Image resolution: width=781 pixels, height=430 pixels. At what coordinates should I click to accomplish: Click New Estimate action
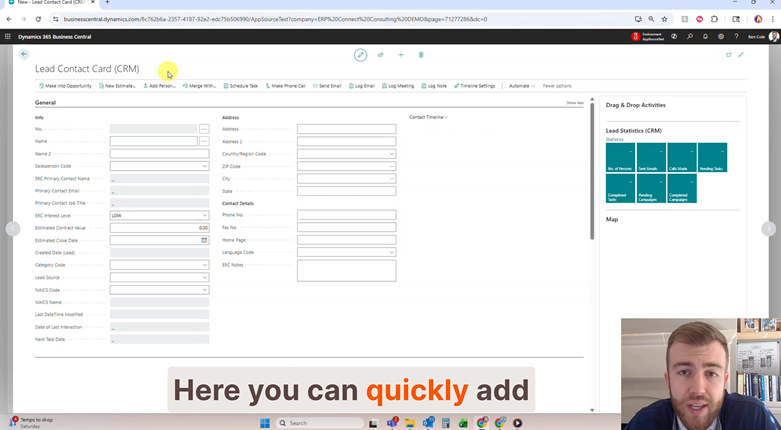tap(117, 86)
